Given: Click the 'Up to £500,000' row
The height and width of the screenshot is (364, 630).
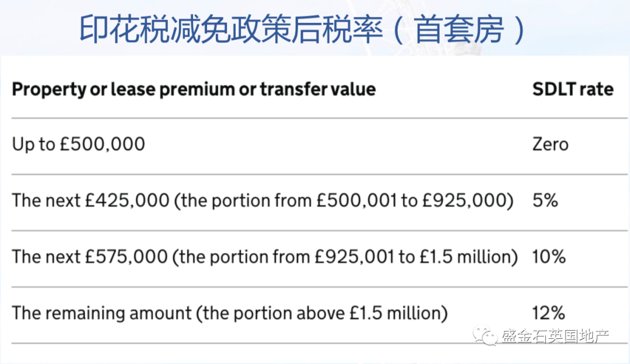Looking at the screenshot, I should pos(320,146).
